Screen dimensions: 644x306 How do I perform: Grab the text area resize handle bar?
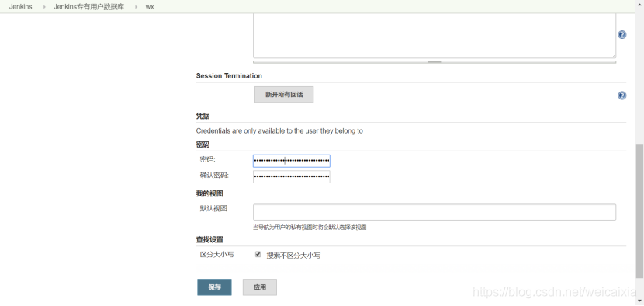click(x=435, y=62)
